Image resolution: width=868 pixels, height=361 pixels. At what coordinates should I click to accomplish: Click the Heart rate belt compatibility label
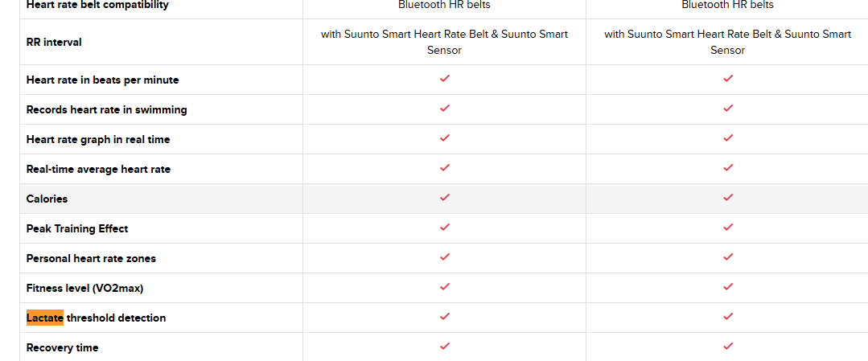tap(97, 5)
